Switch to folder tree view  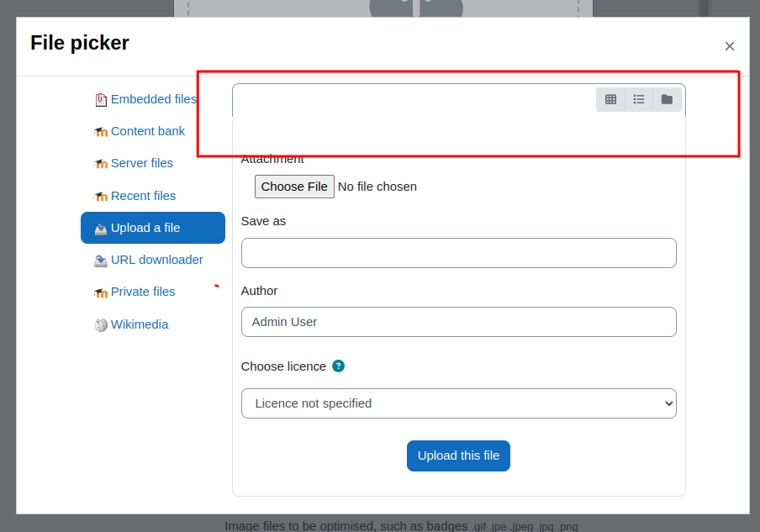[x=667, y=99]
